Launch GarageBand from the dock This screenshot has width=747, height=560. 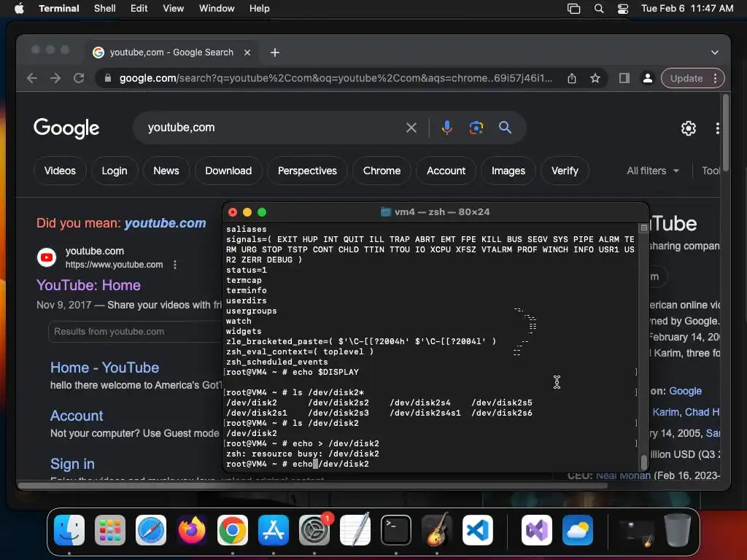pyautogui.click(x=437, y=529)
